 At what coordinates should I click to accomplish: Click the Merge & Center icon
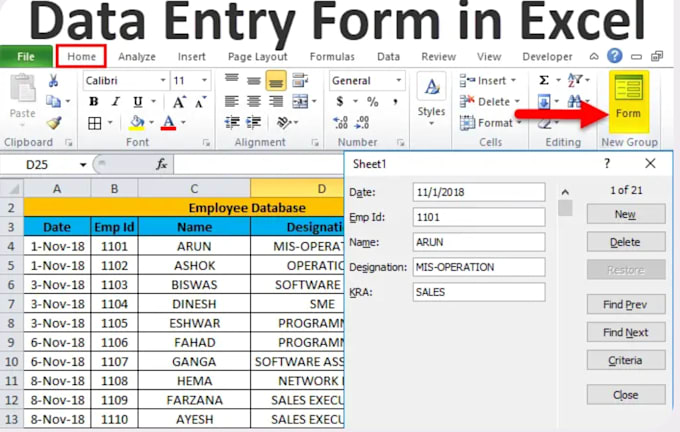click(x=300, y=102)
